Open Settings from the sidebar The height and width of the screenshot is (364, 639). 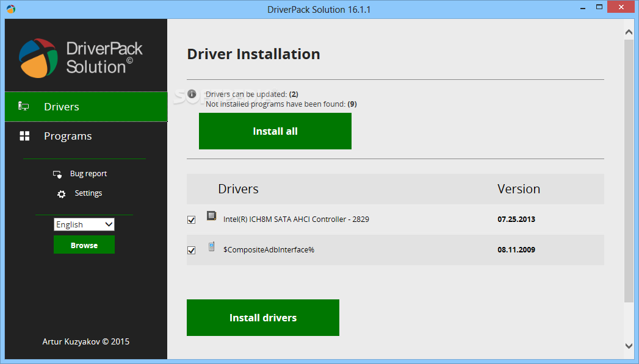(88, 193)
